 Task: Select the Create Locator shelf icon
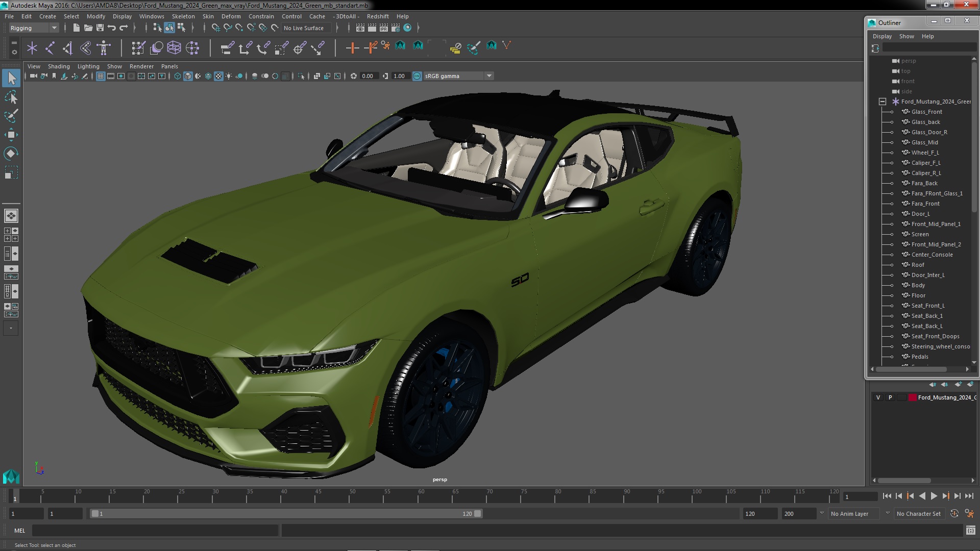(x=32, y=48)
